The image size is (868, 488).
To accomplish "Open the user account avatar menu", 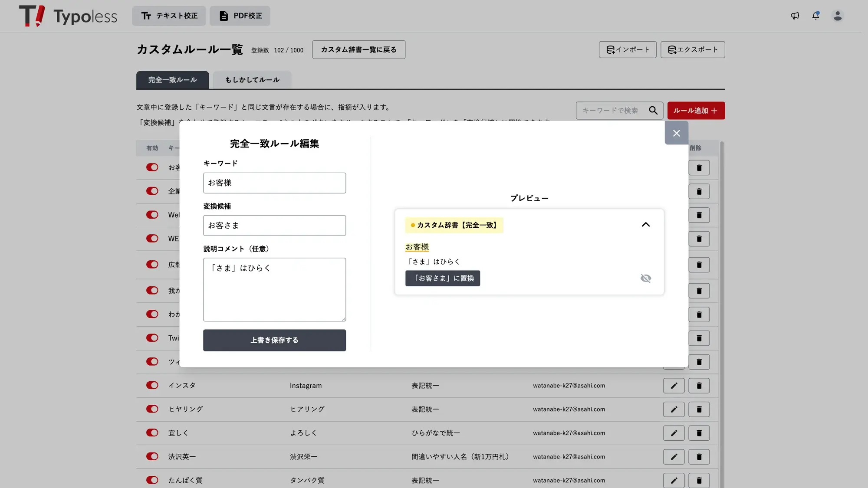I will (838, 16).
